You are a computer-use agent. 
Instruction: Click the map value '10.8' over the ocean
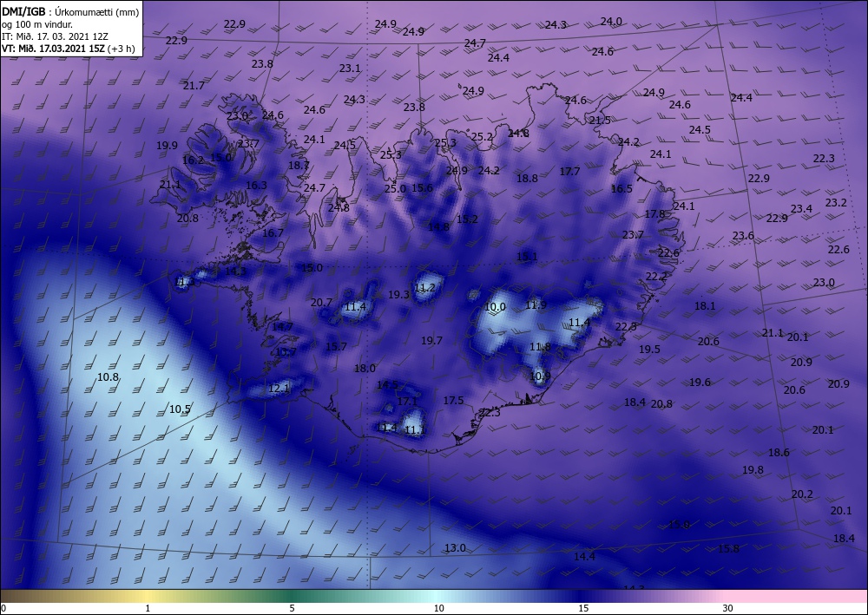coord(108,377)
